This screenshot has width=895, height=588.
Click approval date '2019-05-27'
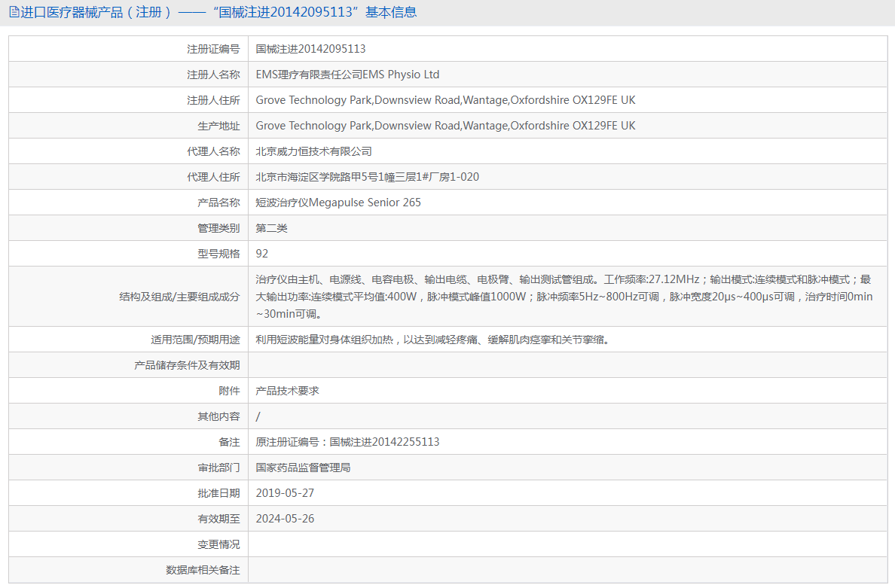click(285, 493)
